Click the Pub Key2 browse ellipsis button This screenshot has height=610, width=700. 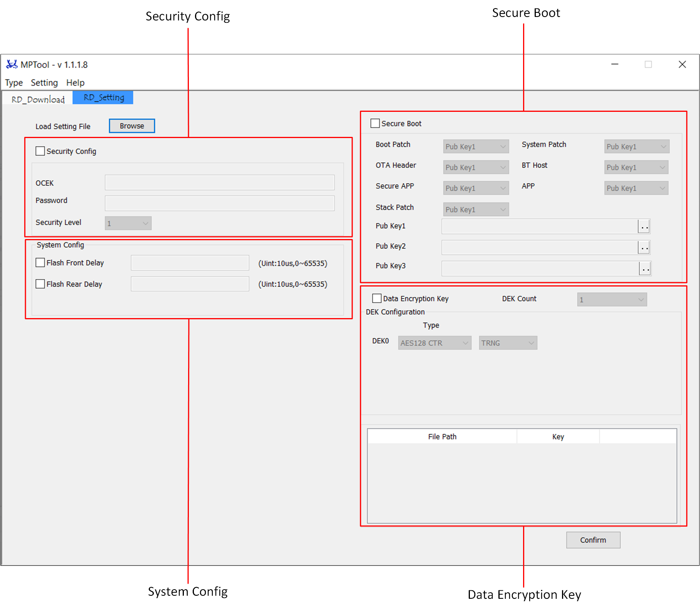click(644, 248)
